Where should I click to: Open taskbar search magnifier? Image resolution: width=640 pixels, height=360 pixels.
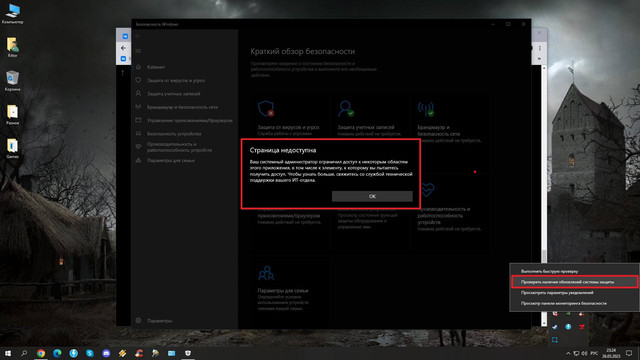click(x=24, y=353)
